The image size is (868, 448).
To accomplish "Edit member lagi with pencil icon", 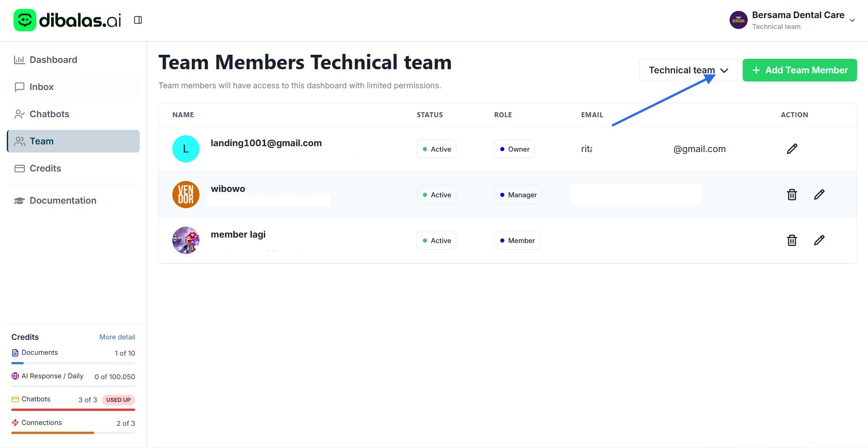I will coord(819,240).
